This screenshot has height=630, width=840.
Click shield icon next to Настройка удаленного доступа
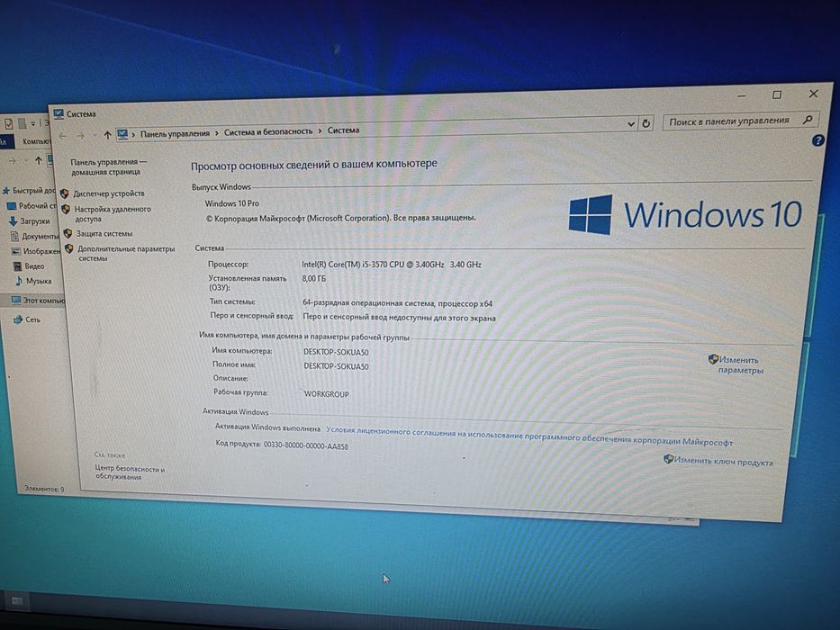pyautogui.click(x=66, y=209)
